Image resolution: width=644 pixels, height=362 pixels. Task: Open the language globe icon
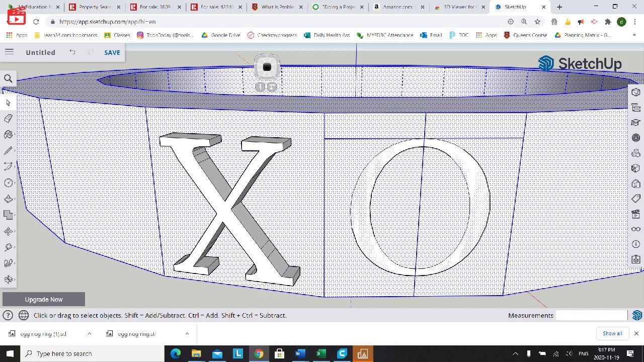pos(24,315)
